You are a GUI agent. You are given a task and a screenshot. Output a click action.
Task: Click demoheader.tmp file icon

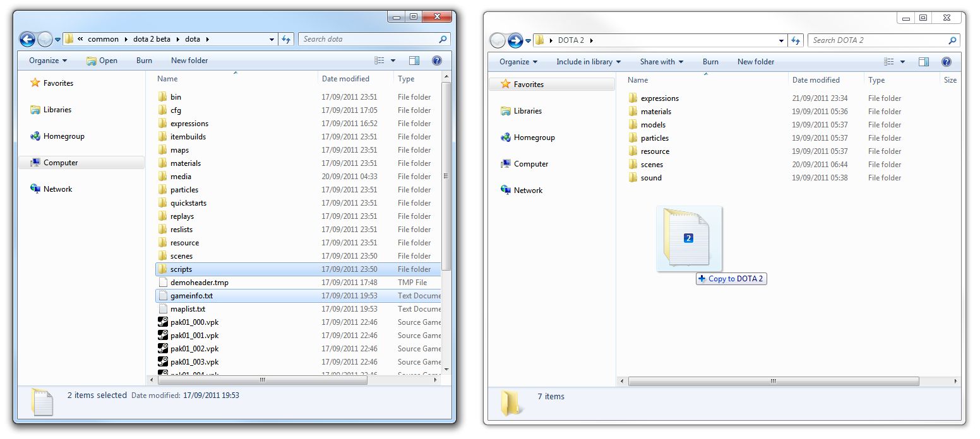[x=162, y=283]
